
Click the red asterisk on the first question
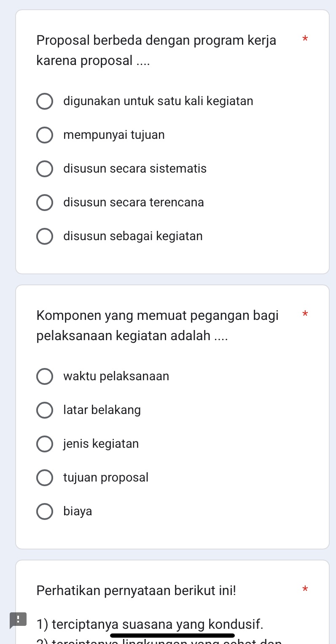coord(305,39)
